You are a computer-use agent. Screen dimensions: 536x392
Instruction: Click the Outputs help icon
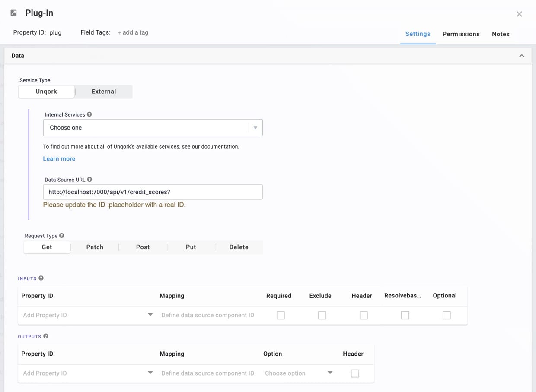pos(46,336)
